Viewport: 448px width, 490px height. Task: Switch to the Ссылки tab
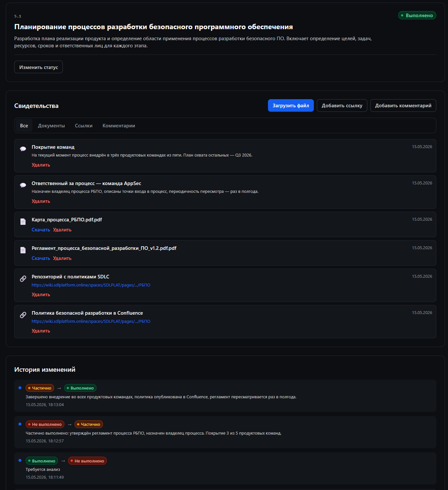pos(84,126)
